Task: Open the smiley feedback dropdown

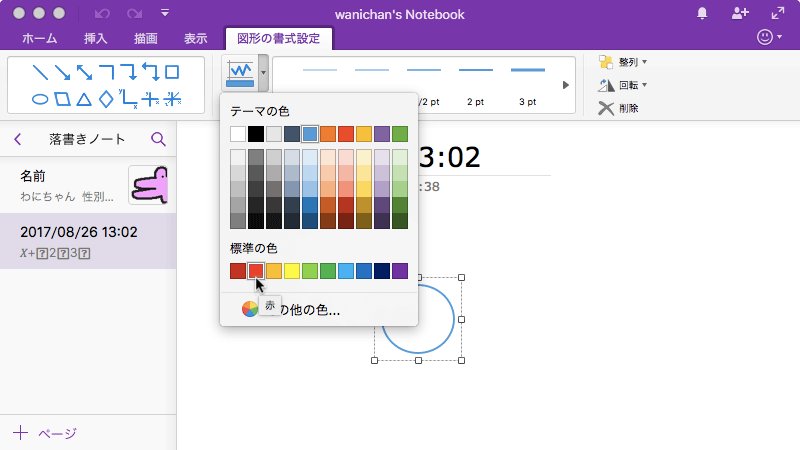Action: [770, 37]
